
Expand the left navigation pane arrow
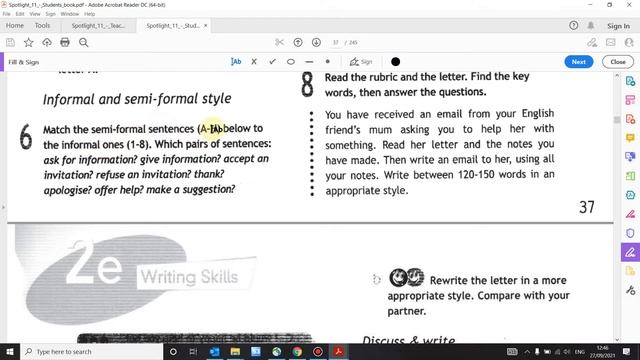click(x=3, y=207)
